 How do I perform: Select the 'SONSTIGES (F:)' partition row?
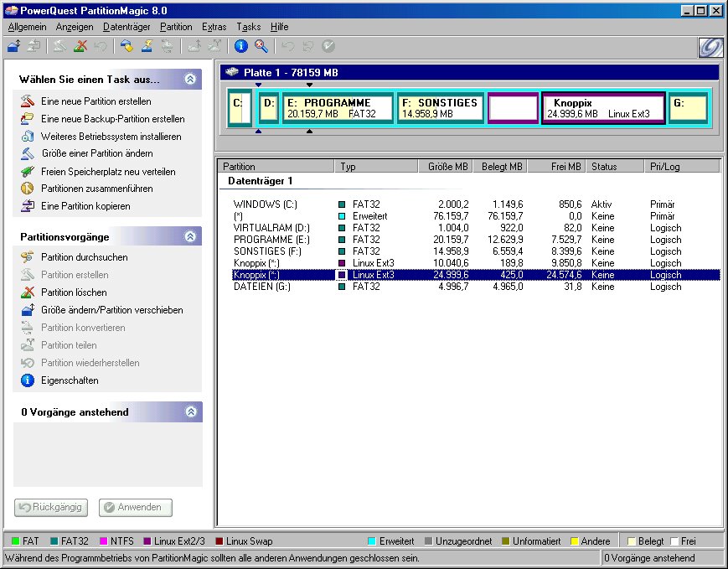476,251
